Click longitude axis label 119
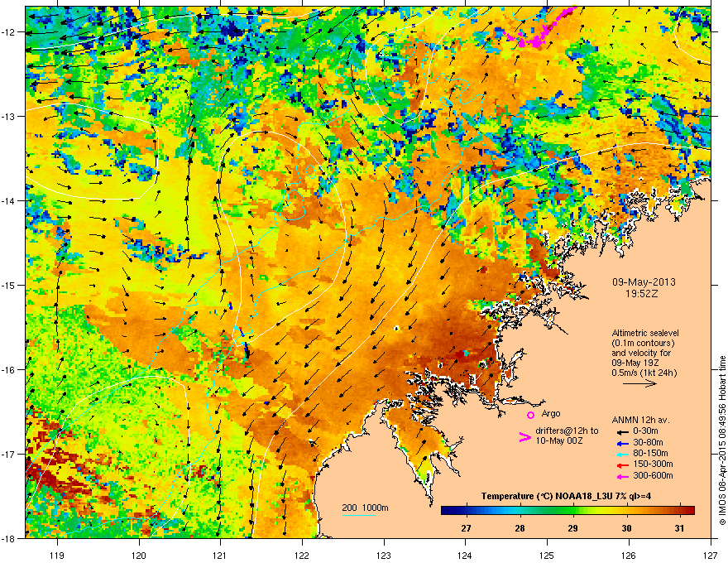 57,555
